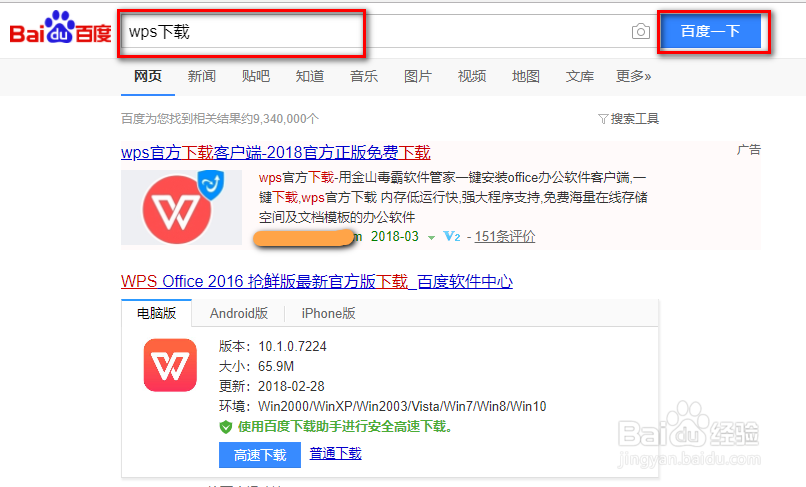Switch to the iPhone版 tab
The height and width of the screenshot is (487, 806).
(x=328, y=313)
